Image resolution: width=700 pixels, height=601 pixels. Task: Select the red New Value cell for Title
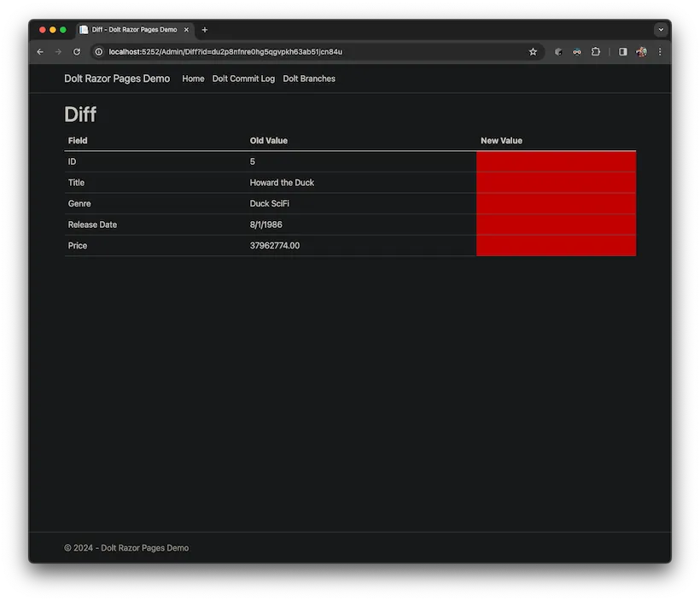(555, 182)
